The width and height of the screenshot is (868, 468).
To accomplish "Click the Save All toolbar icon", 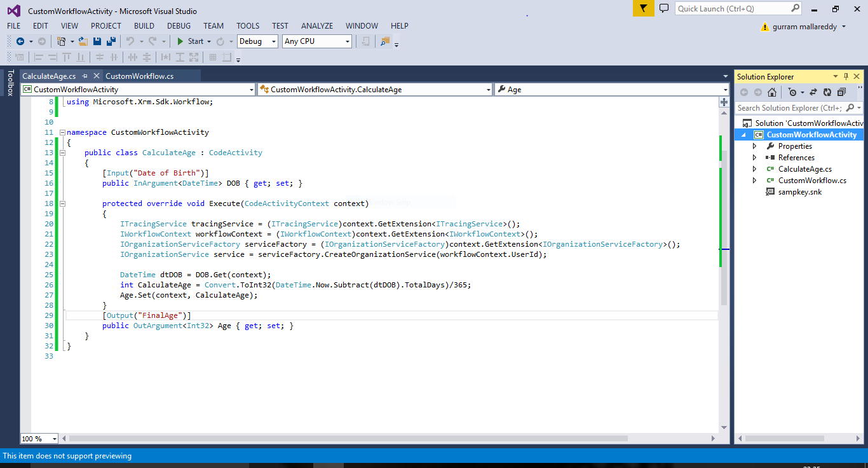I will 111,41.
